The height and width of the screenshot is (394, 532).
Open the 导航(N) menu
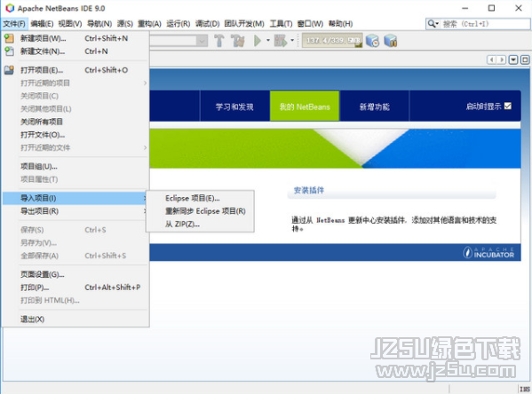point(99,24)
